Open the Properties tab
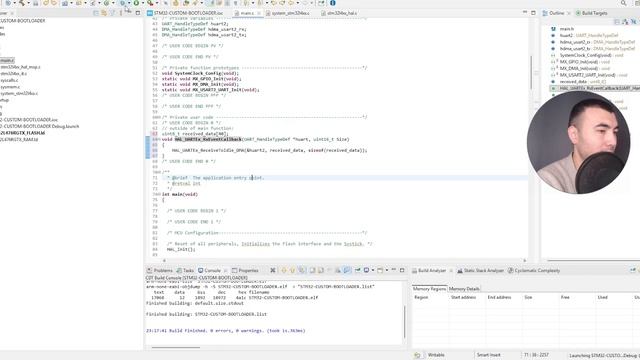Viewport: 640px width, 360px height. click(x=245, y=270)
